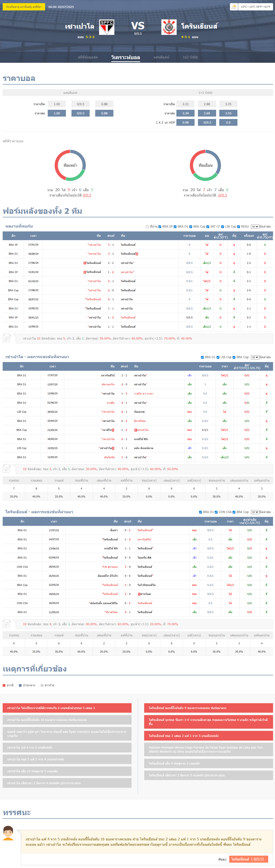
Task: Click โครินเธียนส์ team name in header
Action: click(x=199, y=26)
